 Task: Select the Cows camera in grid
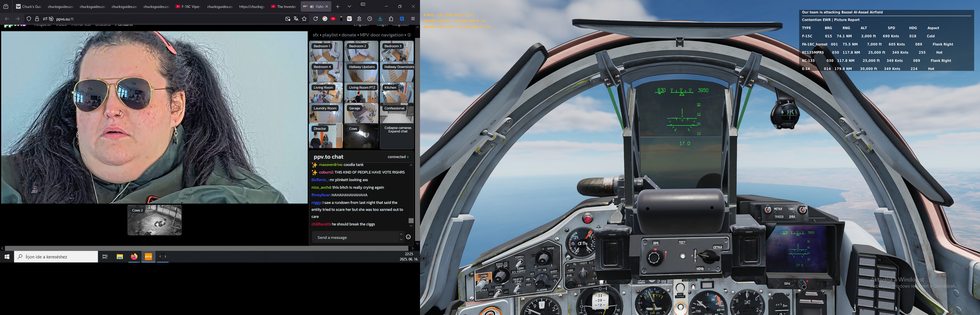361,136
